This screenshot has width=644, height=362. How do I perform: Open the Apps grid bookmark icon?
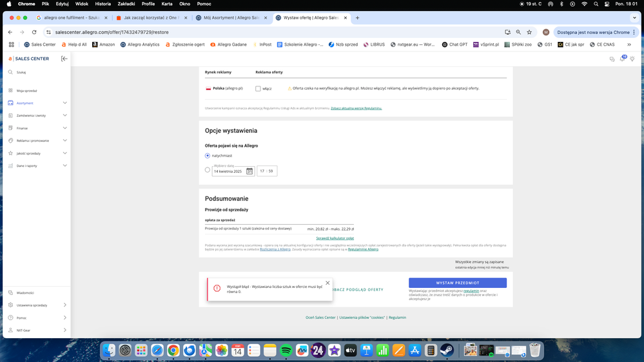pos(12,44)
